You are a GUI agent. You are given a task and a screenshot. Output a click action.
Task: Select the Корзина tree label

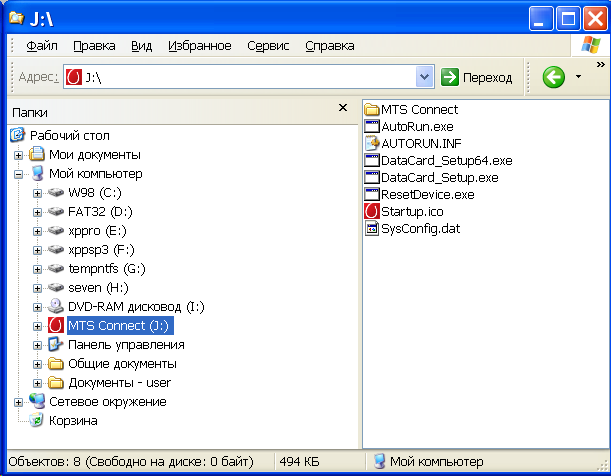[x=73, y=421]
